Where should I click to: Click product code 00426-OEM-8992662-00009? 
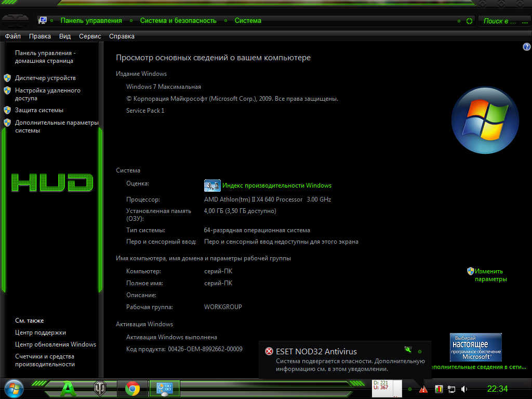(x=205, y=349)
